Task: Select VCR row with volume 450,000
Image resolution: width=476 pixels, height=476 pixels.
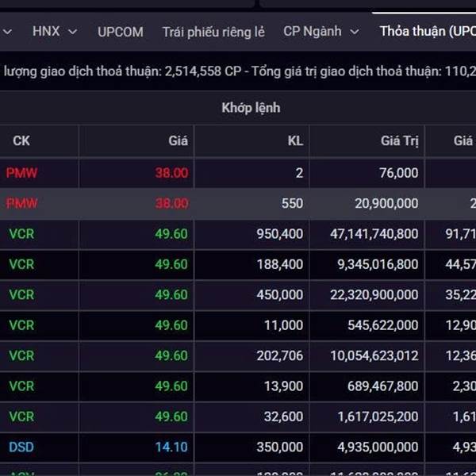Action: tap(238, 295)
